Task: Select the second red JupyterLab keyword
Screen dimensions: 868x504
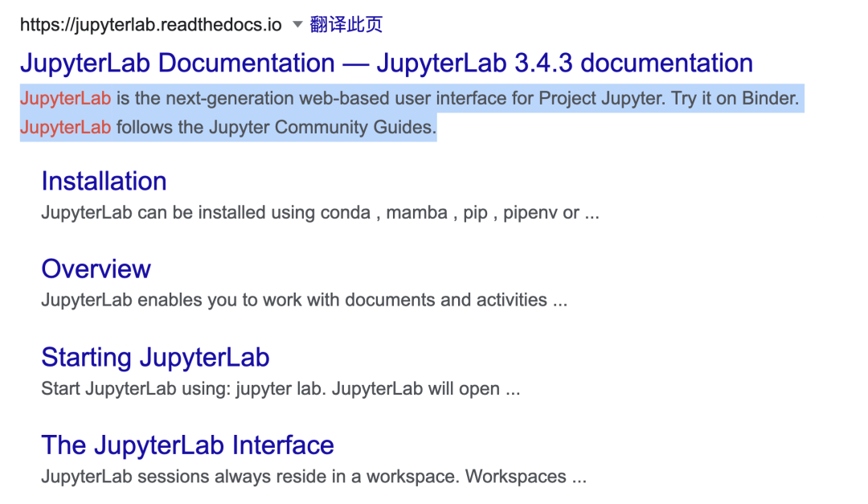Action: click(65, 127)
